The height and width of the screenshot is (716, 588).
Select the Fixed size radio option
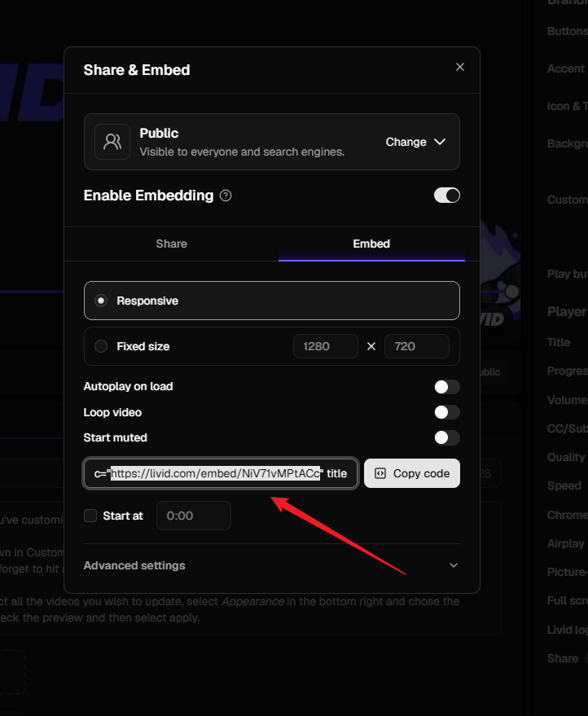pos(101,346)
